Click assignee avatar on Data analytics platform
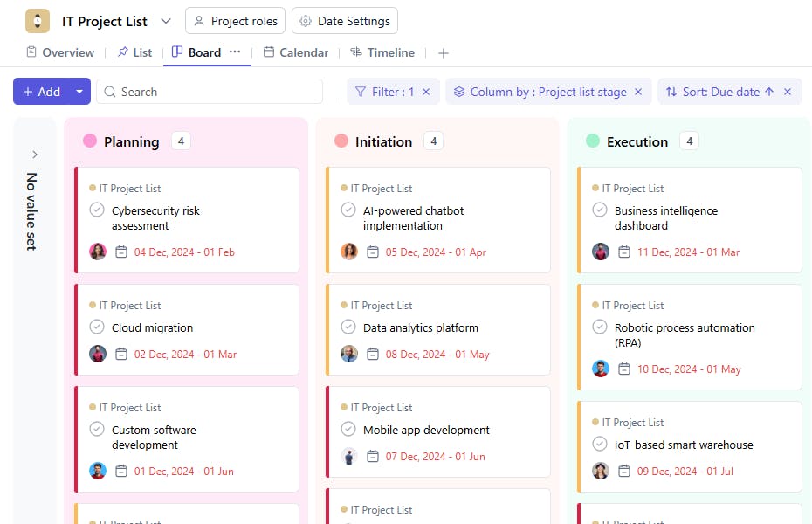This screenshot has height=524, width=812. (x=349, y=355)
